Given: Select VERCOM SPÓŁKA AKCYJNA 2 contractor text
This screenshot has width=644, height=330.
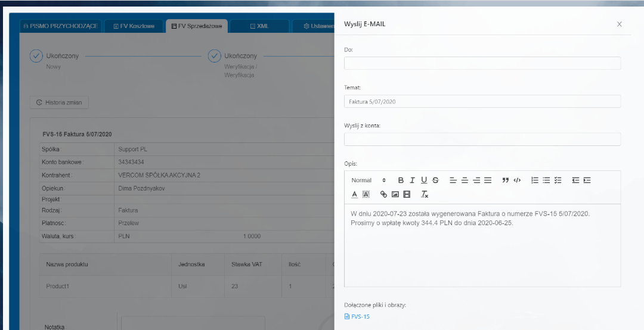Looking at the screenshot, I should pos(159,175).
